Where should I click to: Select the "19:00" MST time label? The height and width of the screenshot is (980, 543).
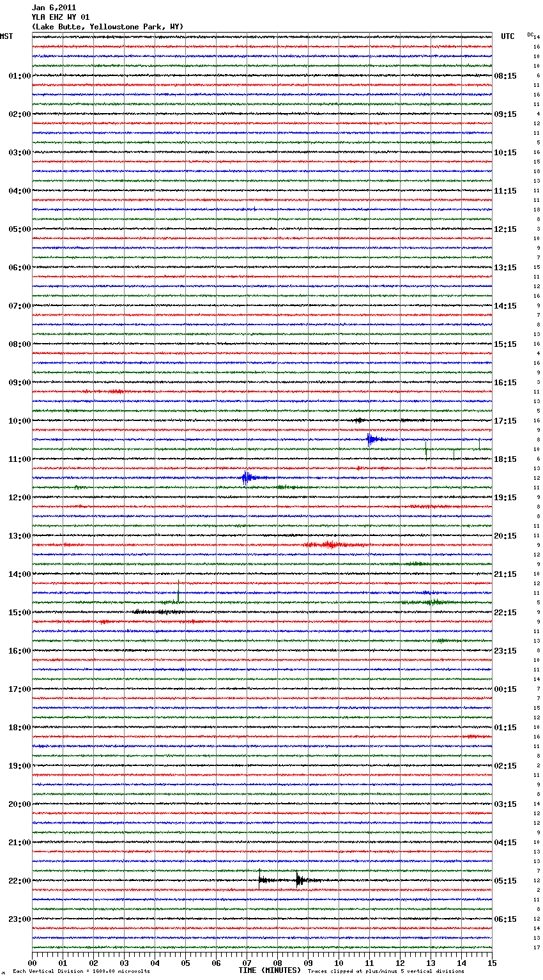pyautogui.click(x=20, y=766)
